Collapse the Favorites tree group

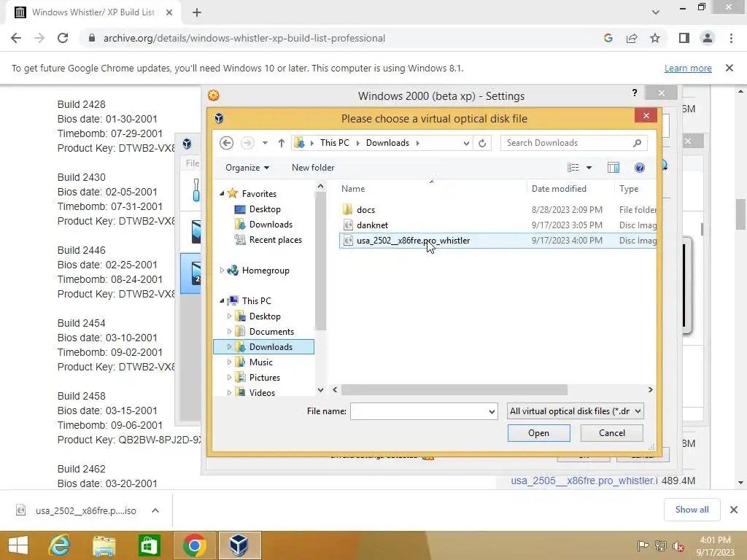pos(222,193)
